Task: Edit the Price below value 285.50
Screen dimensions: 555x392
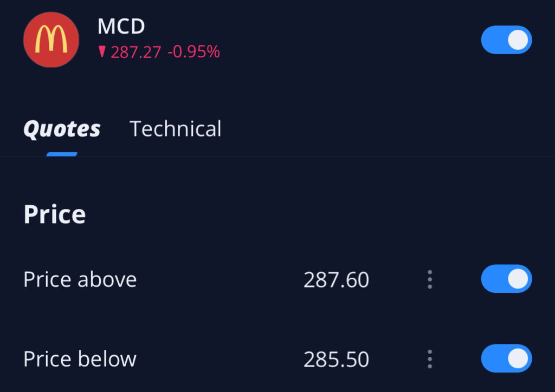Action: (x=336, y=360)
